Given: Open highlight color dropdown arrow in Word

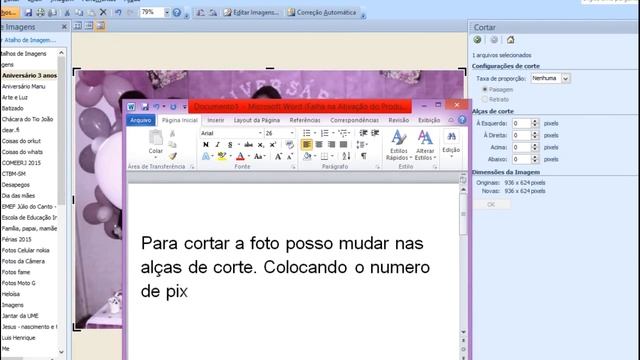Looking at the screenshot, I should [x=230, y=156].
